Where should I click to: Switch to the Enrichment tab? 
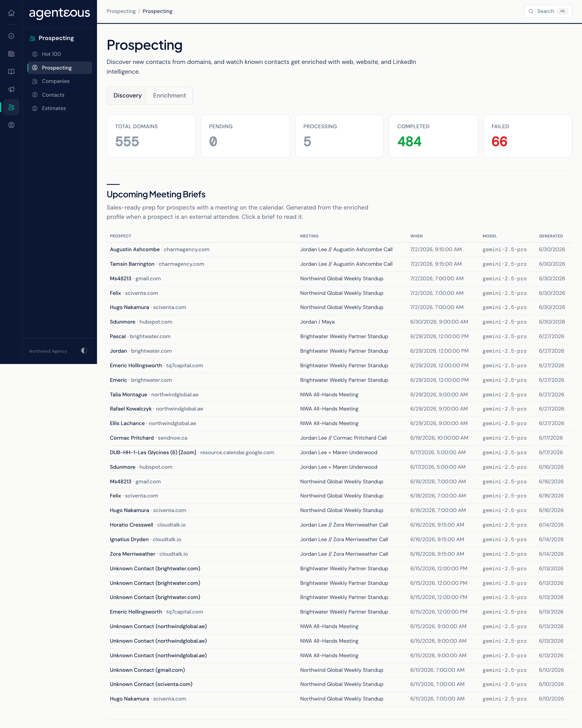(169, 96)
